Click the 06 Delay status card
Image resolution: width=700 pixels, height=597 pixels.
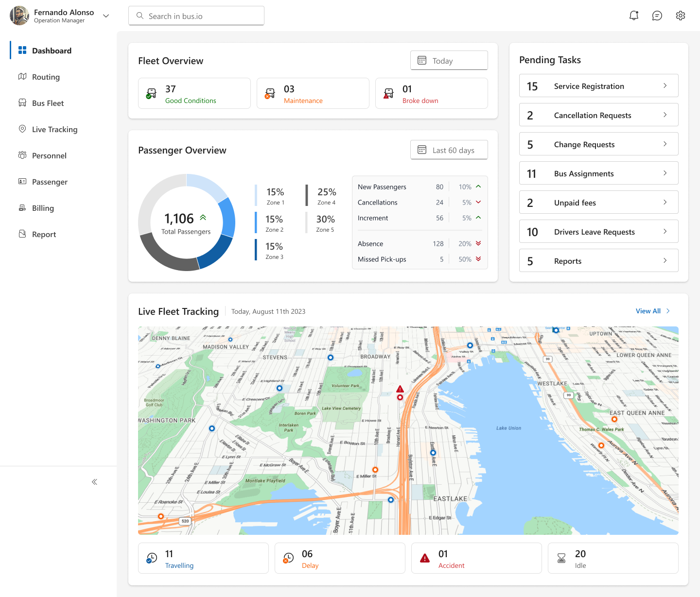(340, 558)
